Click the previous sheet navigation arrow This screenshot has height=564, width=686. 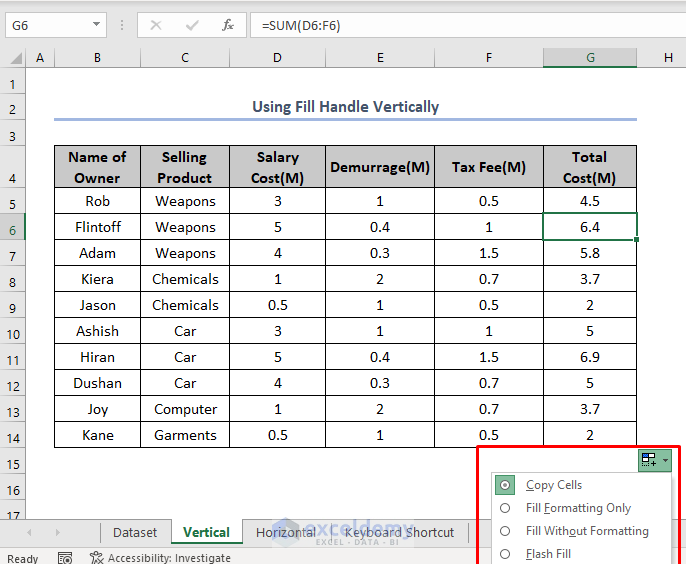29,532
